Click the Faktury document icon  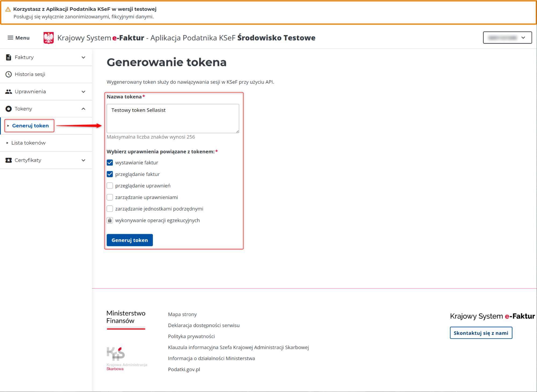[x=9, y=57]
